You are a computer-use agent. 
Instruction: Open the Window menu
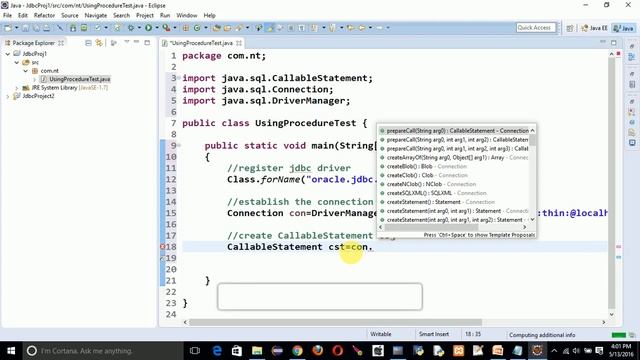pos(187,16)
